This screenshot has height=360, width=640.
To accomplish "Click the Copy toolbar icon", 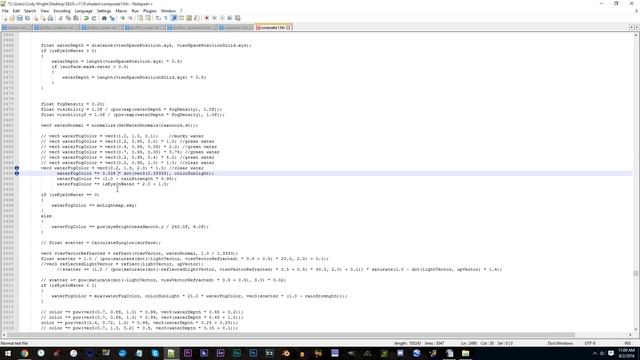I will [68, 18].
